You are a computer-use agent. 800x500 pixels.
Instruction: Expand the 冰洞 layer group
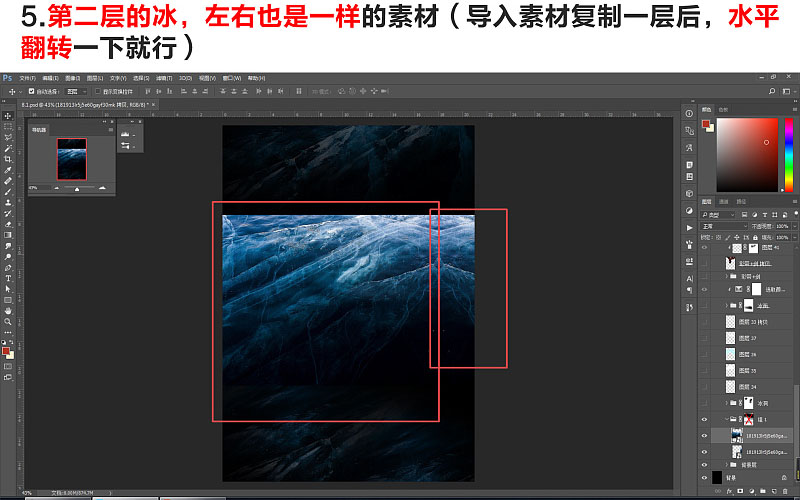[727, 403]
